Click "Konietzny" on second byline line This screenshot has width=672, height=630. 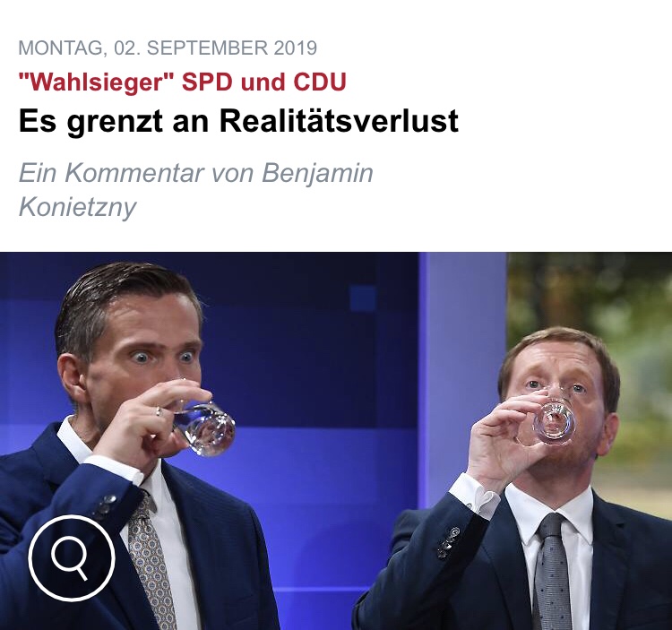78,207
